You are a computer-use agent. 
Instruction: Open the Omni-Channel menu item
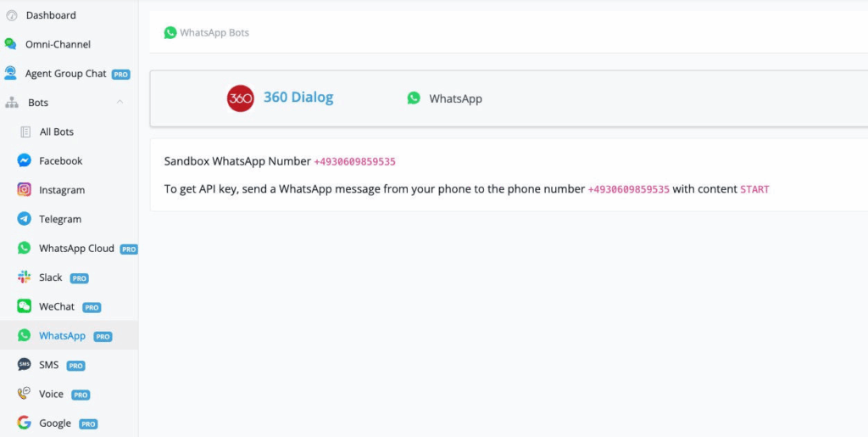click(x=58, y=44)
